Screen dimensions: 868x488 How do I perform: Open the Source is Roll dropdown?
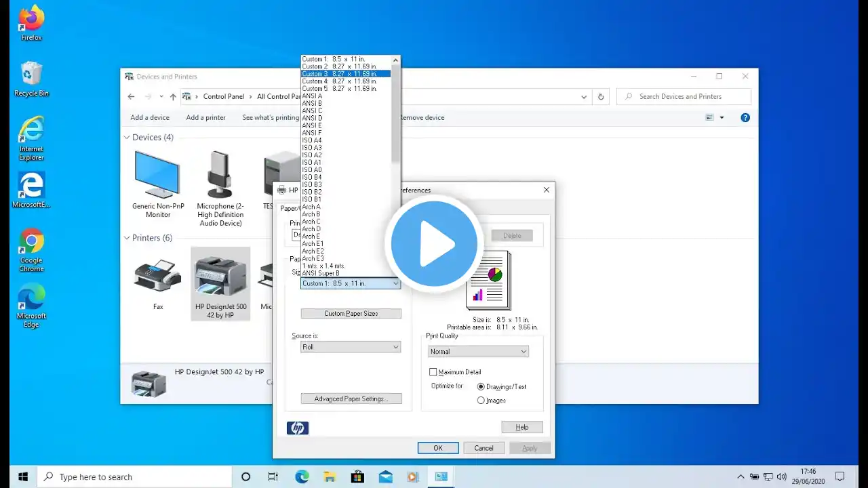click(351, 347)
